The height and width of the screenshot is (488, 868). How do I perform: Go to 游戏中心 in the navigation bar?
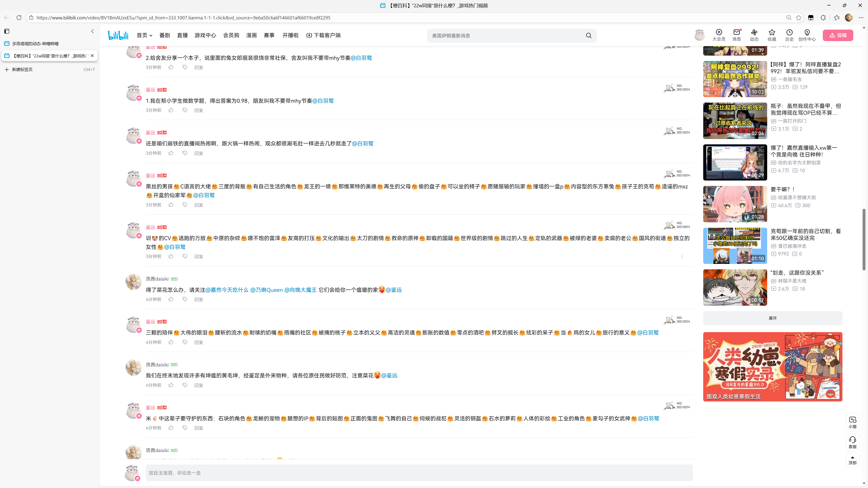click(205, 35)
